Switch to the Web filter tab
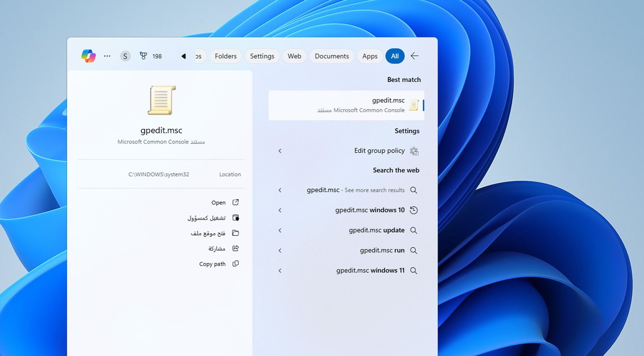 coord(294,56)
